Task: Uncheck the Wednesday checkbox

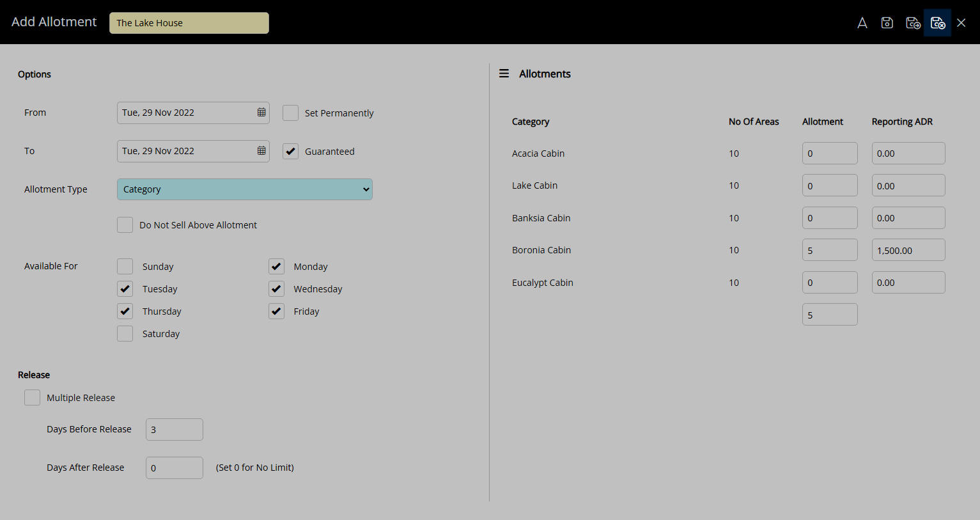Action: [x=277, y=289]
